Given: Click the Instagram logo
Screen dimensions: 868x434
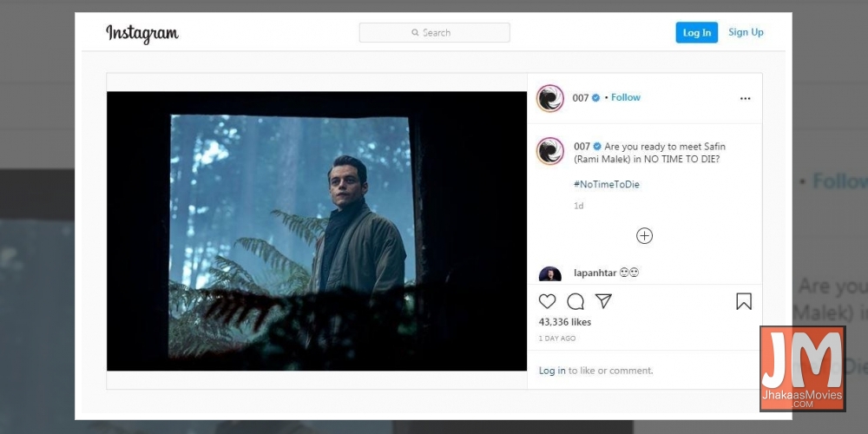Looking at the screenshot, I should (142, 33).
